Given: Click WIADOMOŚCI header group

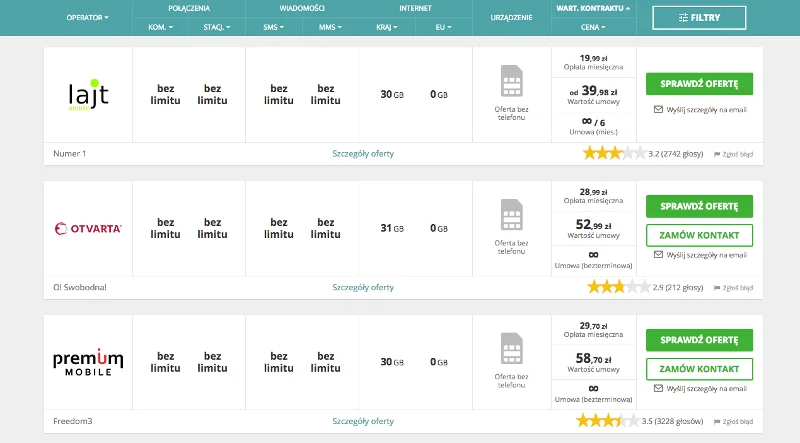Looking at the screenshot, I should tap(302, 8).
